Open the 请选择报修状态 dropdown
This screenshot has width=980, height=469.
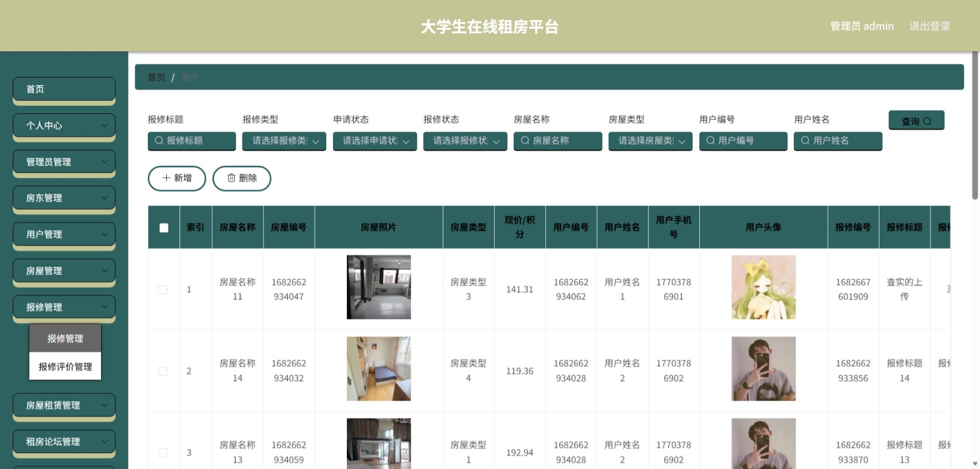(465, 141)
